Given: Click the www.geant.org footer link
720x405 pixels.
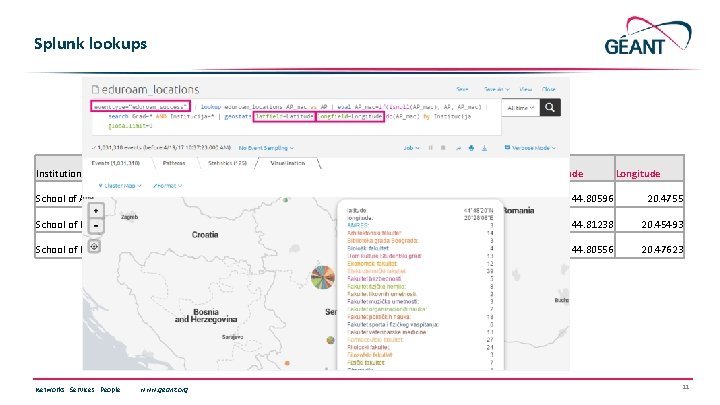Looking at the screenshot, I should pyautogui.click(x=164, y=389).
